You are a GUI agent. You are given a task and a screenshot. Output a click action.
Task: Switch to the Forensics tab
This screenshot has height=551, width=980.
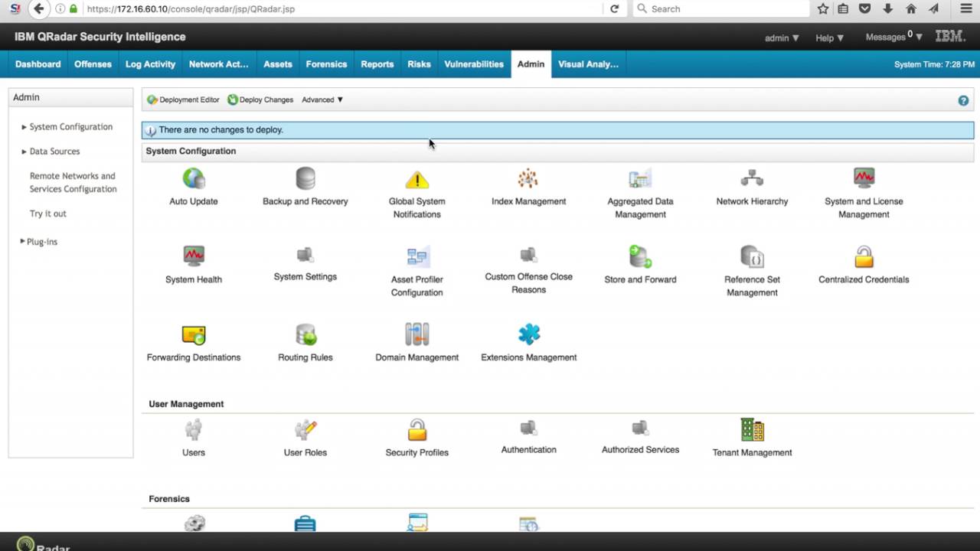(326, 64)
